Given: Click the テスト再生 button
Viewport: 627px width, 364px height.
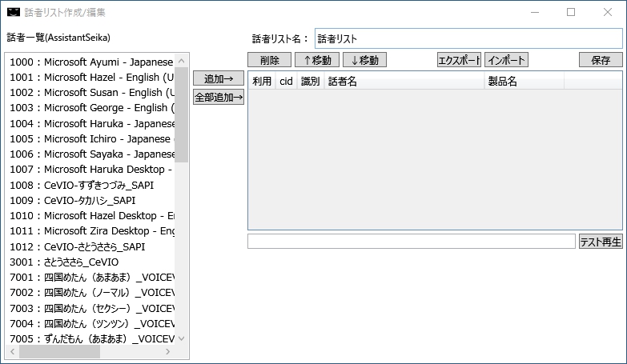Looking at the screenshot, I should click(601, 242).
